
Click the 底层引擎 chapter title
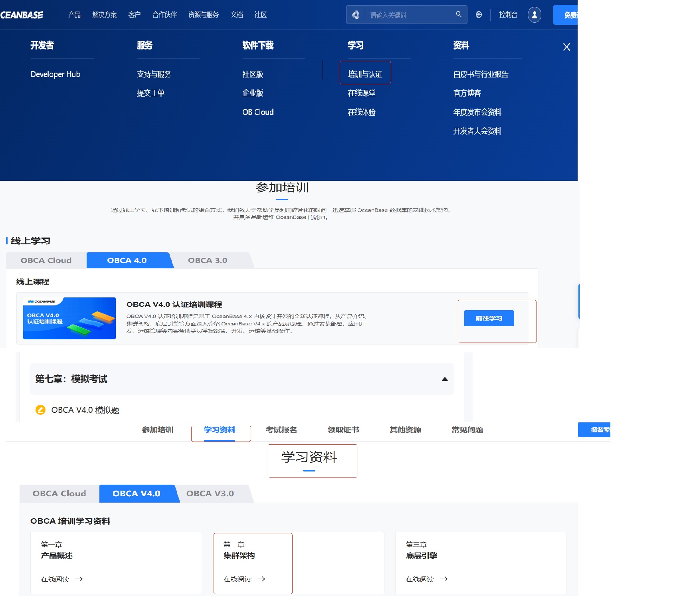coord(422,556)
